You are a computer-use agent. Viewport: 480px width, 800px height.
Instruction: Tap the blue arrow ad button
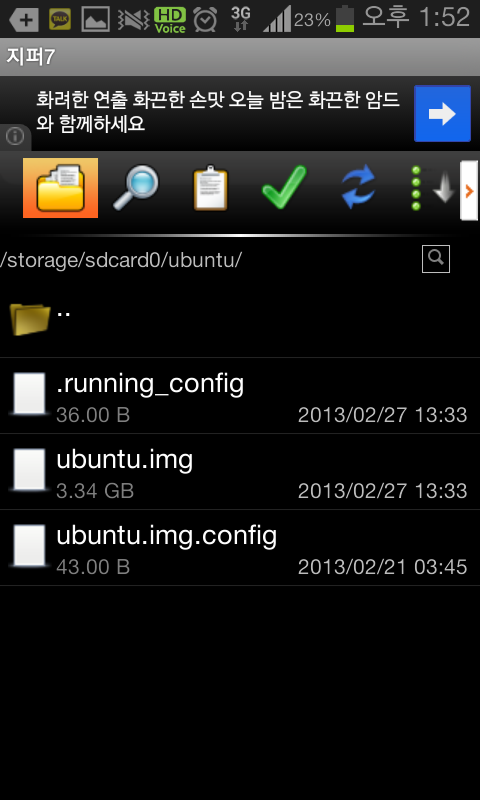(442, 113)
